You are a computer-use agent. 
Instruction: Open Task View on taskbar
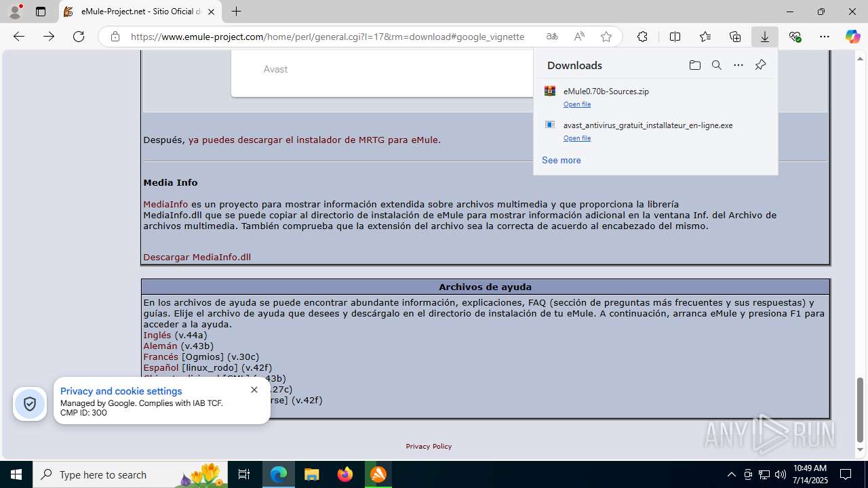point(244,474)
